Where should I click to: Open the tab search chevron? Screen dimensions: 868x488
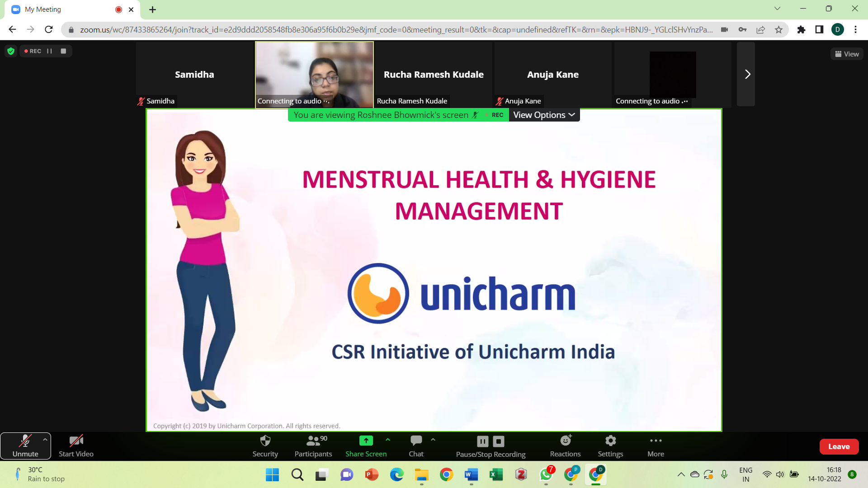click(x=777, y=9)
